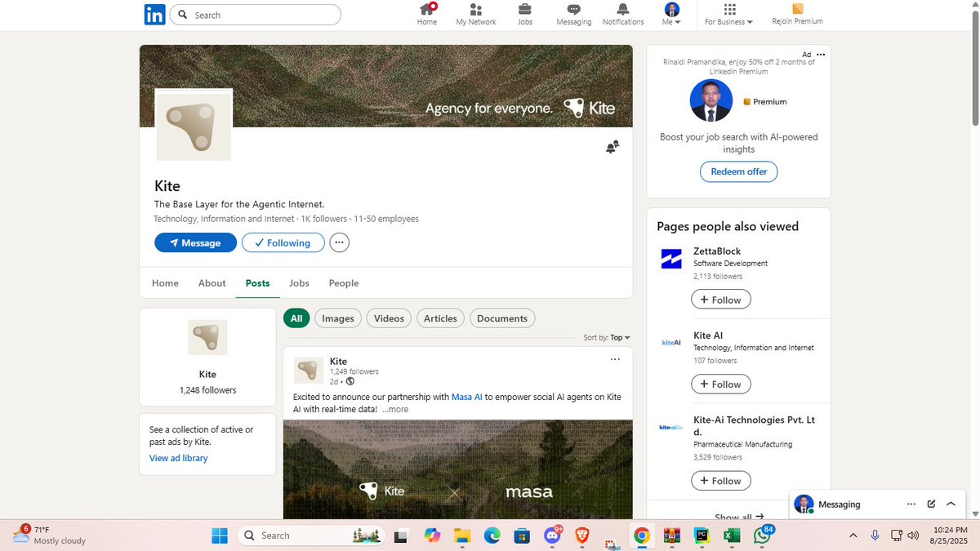Viewport: 980px width, 551px height.
Task: Follow ZettaBlock
Action: [721, 300]
